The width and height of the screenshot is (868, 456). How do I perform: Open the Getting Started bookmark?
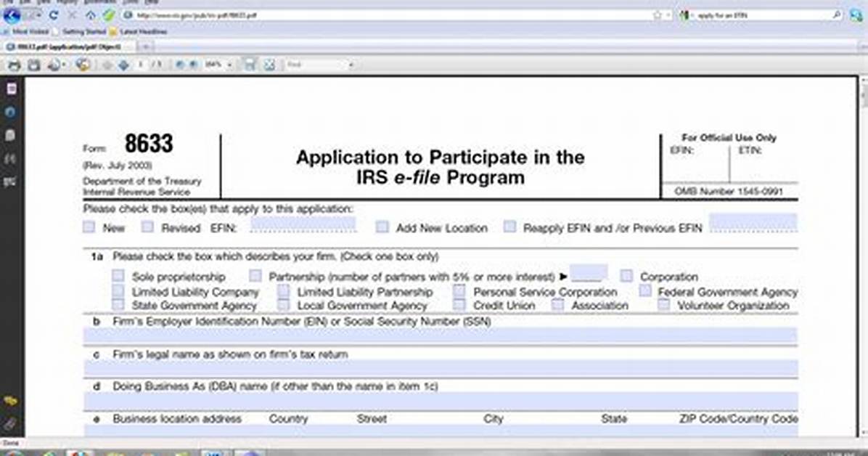tap(79, 31)
